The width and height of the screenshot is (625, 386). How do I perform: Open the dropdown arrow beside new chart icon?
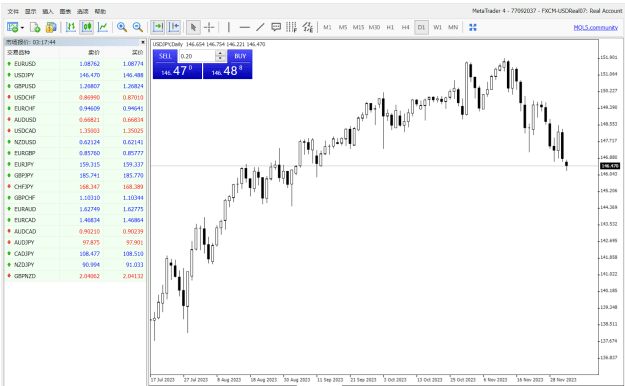[22, 28]
